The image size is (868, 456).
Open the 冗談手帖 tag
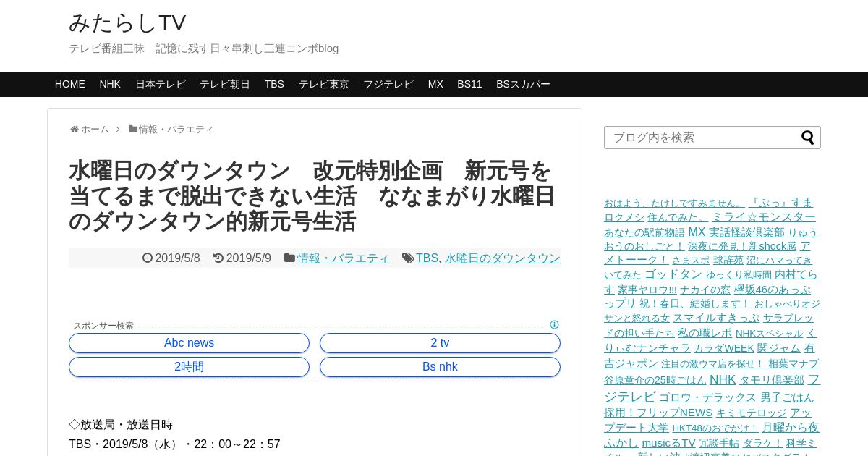pos(719,443)
